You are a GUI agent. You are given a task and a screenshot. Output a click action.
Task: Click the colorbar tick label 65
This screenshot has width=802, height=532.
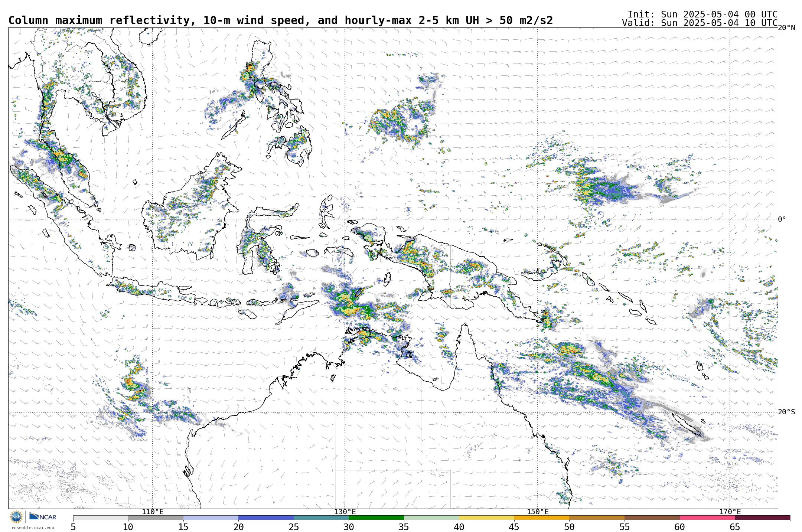click(735, 527)
